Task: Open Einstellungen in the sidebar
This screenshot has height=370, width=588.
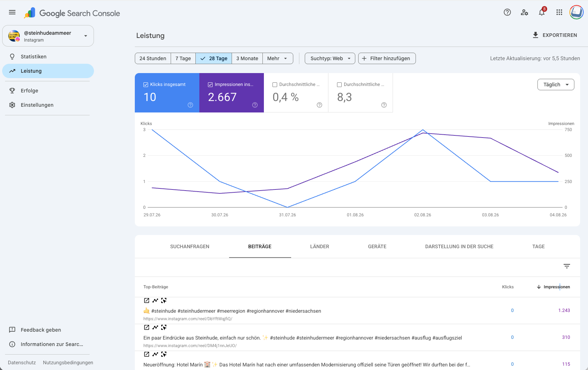Action: (x=48, y=105)
